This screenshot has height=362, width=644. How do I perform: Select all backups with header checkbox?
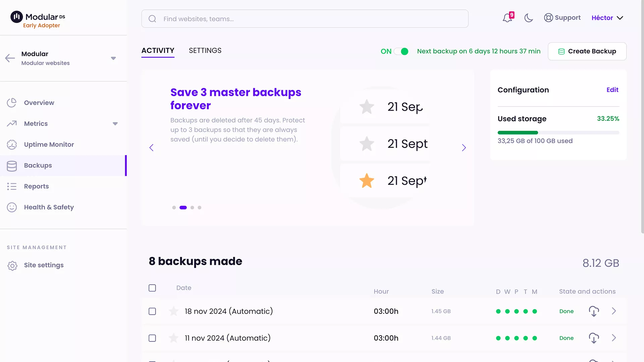tap(152, 288)
